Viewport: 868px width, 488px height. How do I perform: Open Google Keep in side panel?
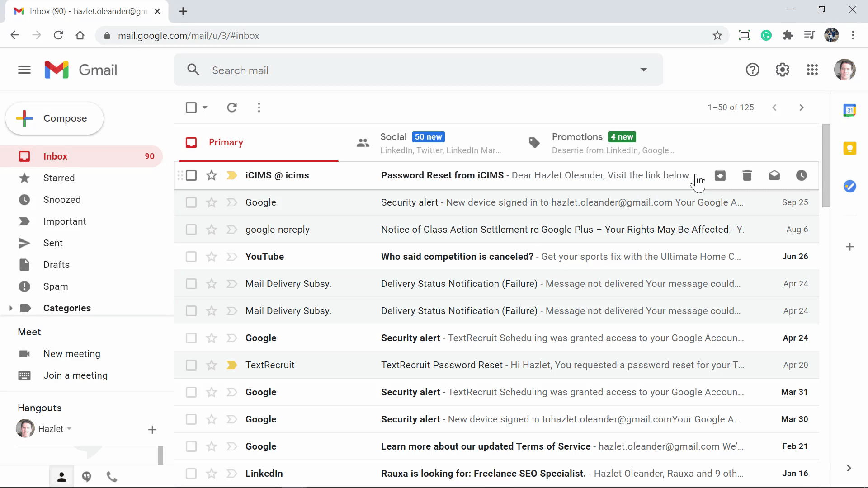coord(850,148)
